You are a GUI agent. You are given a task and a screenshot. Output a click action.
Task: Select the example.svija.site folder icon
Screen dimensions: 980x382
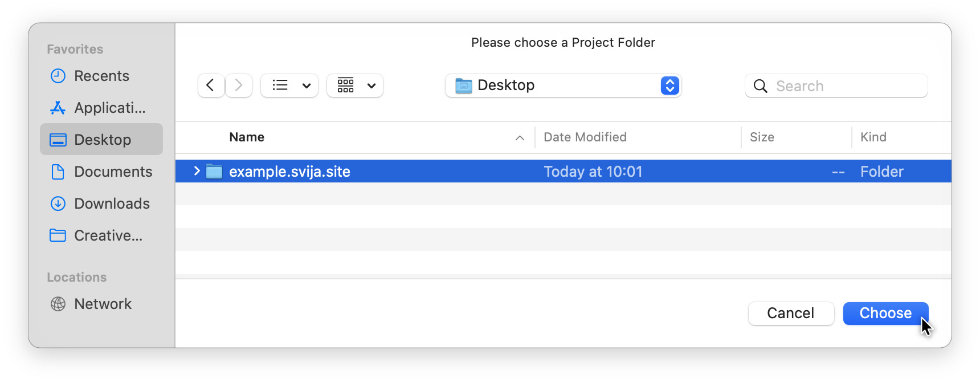click(x=214, y=172)
